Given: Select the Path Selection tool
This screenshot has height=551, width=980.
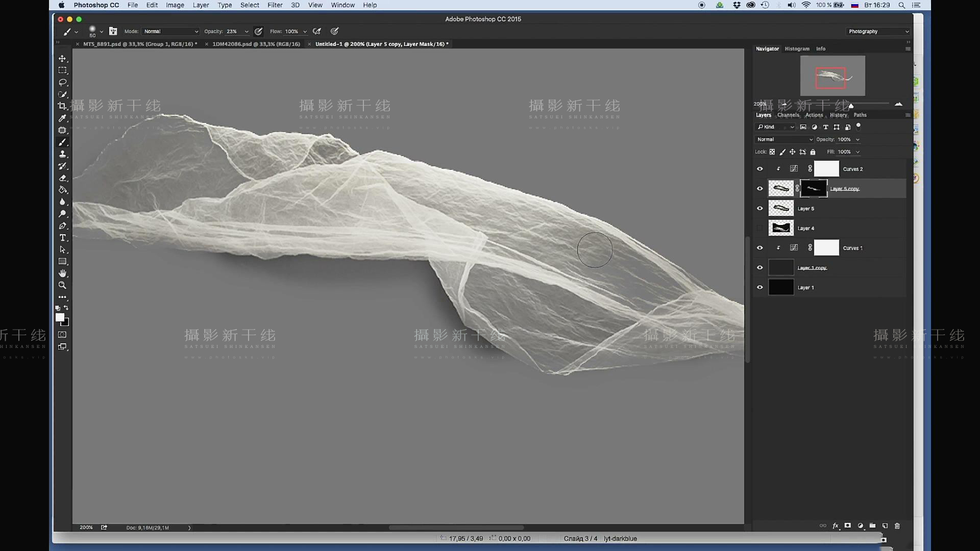Looking at the screenshot, I should click(62, 250).
